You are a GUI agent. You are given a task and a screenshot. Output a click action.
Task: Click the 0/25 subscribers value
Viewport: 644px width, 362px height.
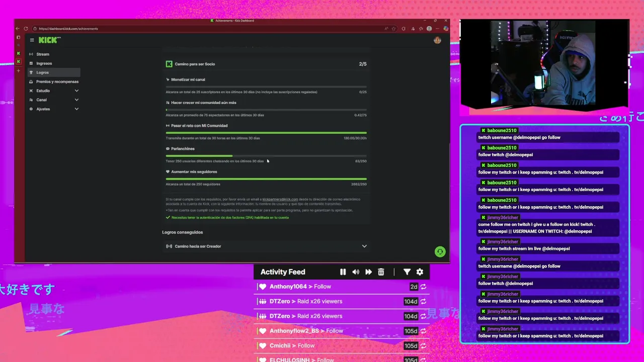(x=363, y=92)
